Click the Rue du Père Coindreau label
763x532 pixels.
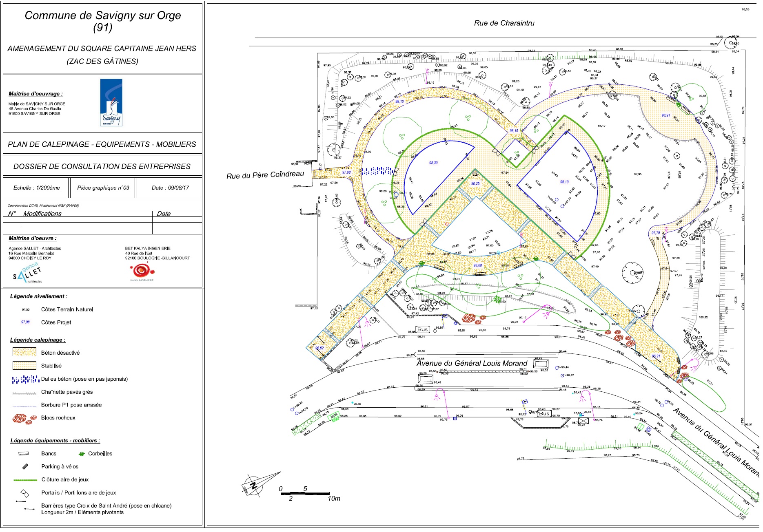[265, 175]
